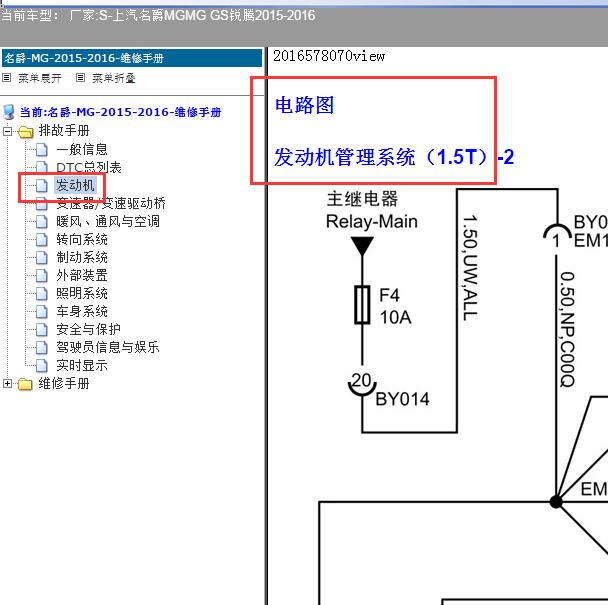
Task: Open the 实时显示 page
Action: 82,366
